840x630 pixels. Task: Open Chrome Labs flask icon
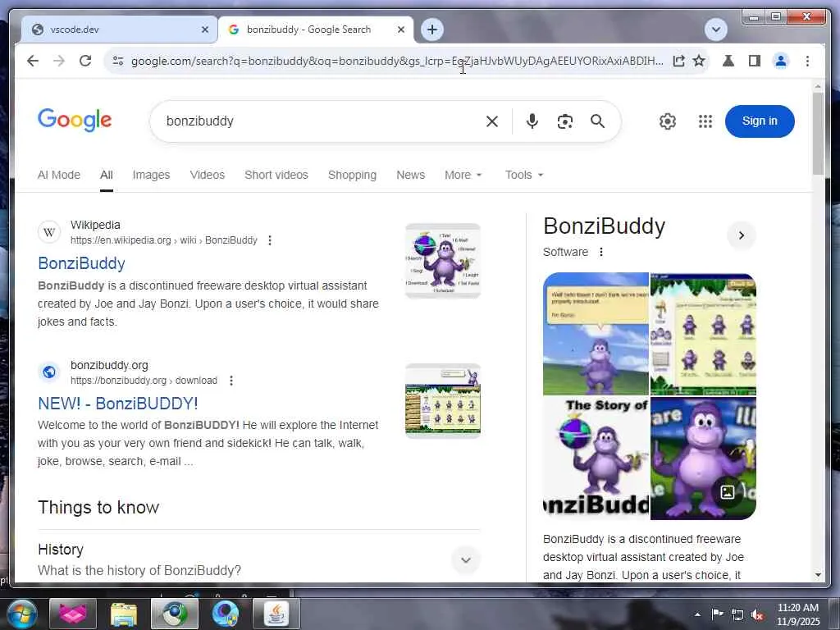click(x=728, y=61)
